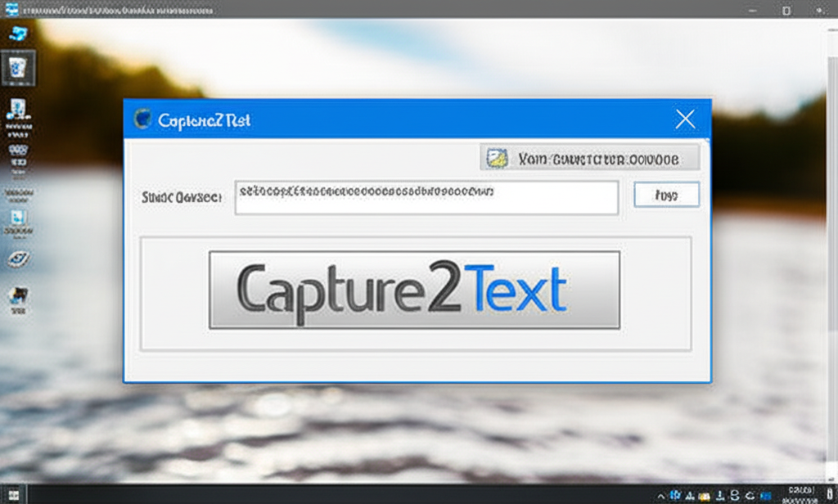This screenshot has height=504, width=838.
Task: Select the bottom-most desktop icon
Action: [17, 296]
